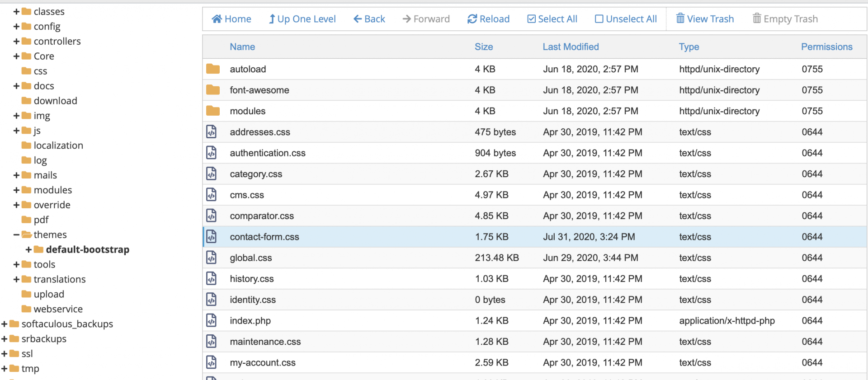The width and height of the screenshot is (868, 380).
Task: Expand the docs folder in tree
Action: pyautogui.click(x=16, y=86)
